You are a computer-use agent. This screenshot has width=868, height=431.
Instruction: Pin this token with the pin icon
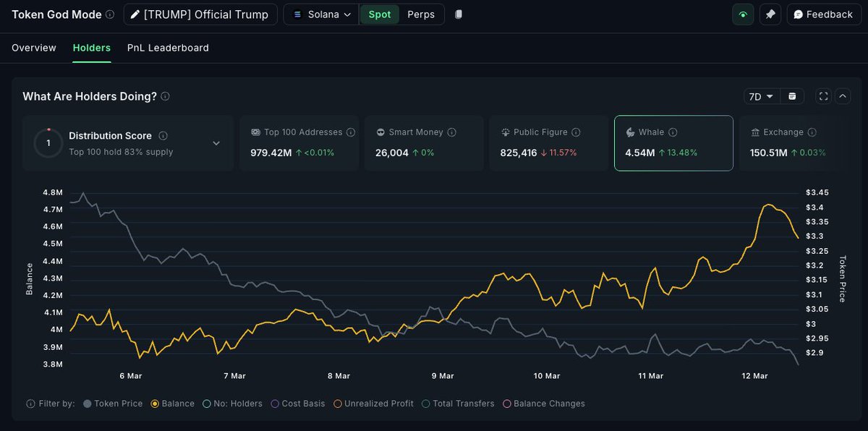(770, 14)
